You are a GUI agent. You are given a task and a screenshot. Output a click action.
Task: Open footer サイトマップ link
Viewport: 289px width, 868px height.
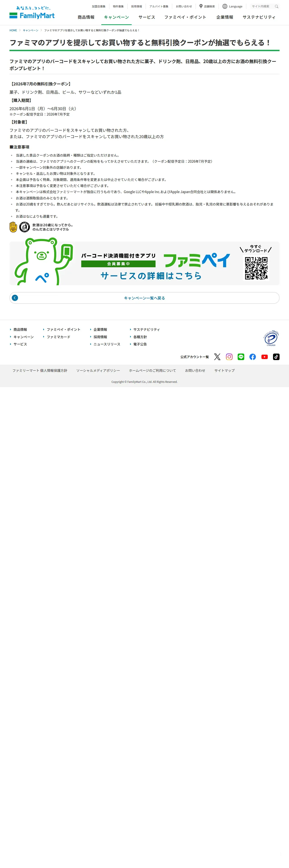point(224,371)
